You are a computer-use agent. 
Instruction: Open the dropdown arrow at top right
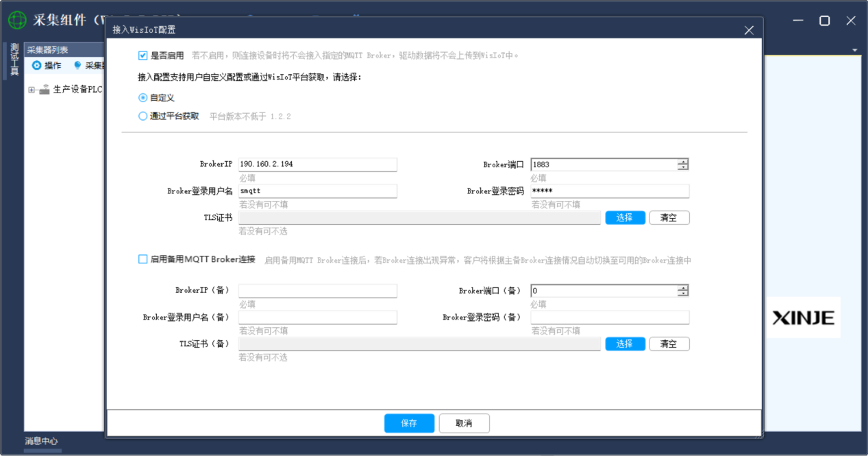[x=854, y=49]
